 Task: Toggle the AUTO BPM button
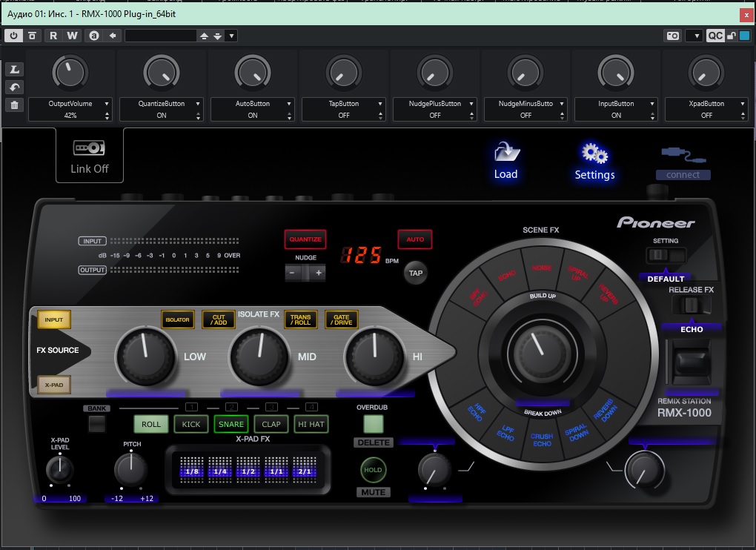(414, 239)
